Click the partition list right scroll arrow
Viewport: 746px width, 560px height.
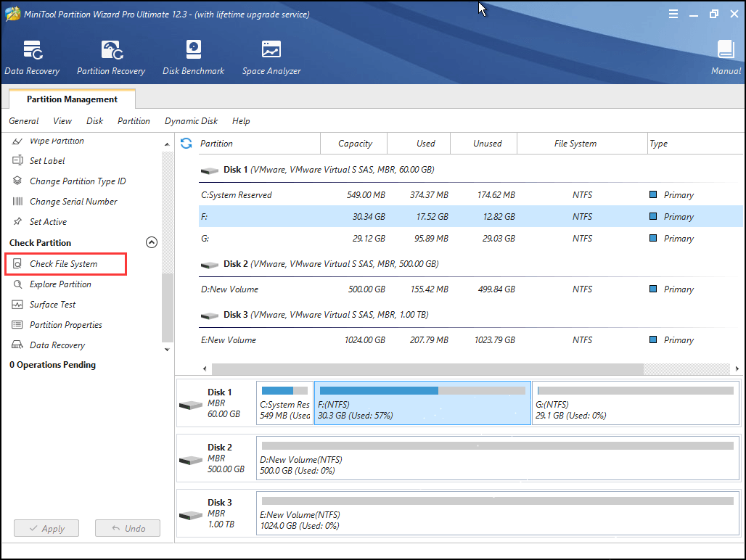(737, 368)
